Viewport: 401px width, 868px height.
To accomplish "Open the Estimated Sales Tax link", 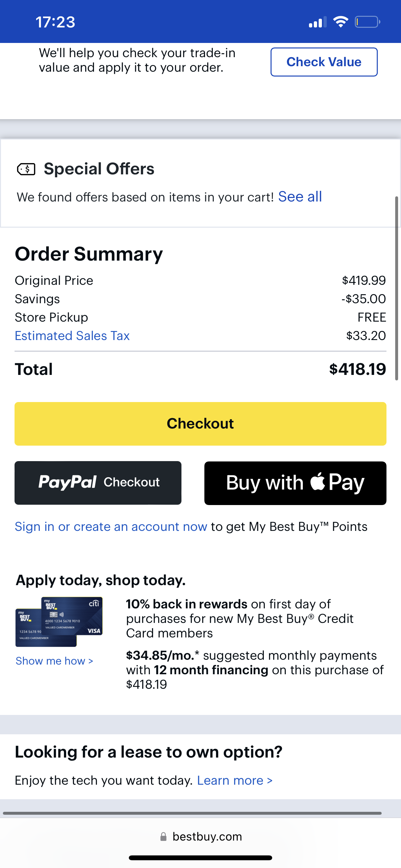I will coord(72,336).
